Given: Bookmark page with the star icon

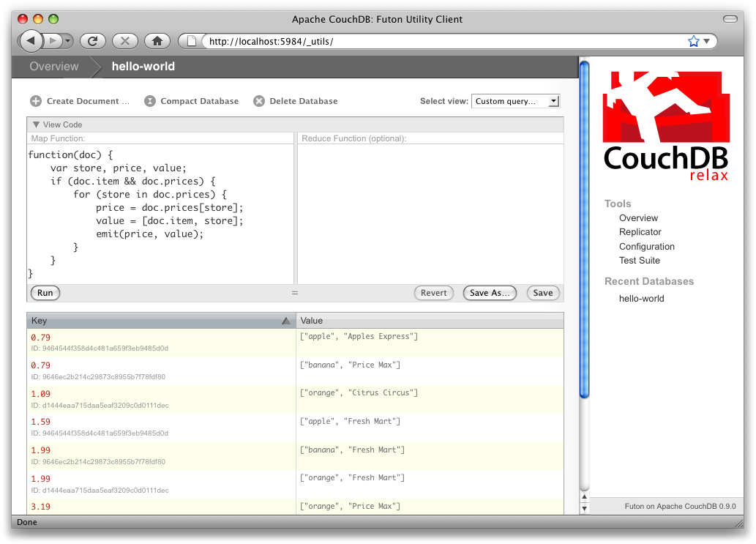Looking at the screenshot, I should click(693, 42).
